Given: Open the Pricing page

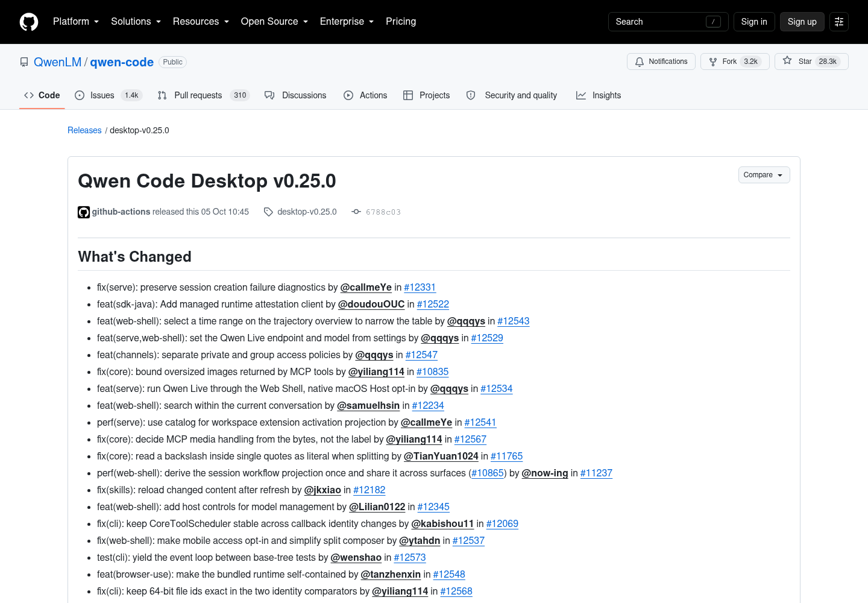Looking at the screenshot, I should (x=401, y=22).
